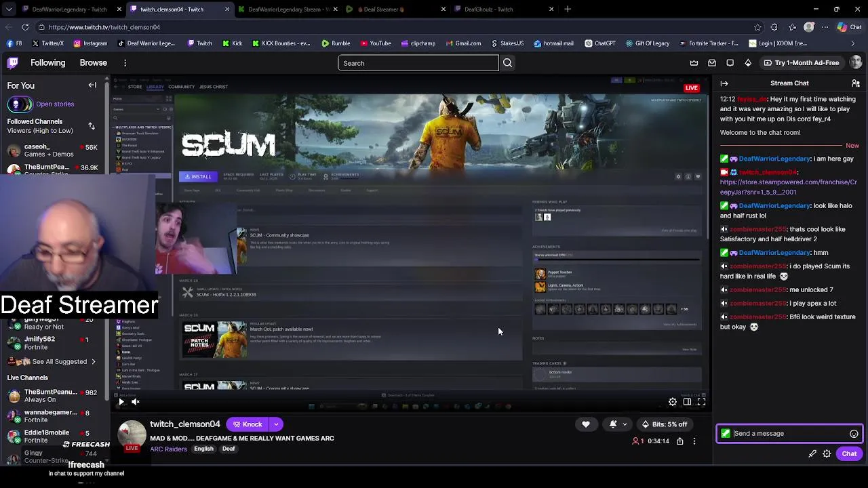Select the English tag
The image size is (868, 488).
coord(203,449)
